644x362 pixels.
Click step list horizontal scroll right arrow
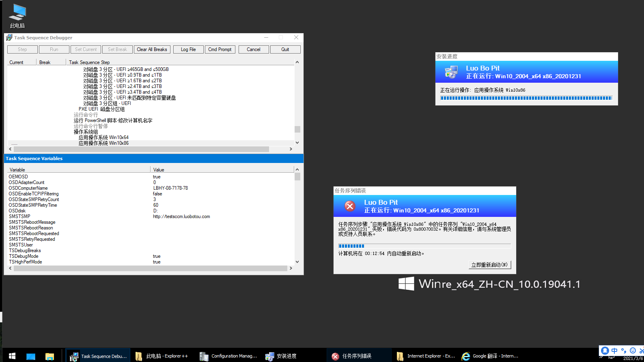click(x=291, y=149)
